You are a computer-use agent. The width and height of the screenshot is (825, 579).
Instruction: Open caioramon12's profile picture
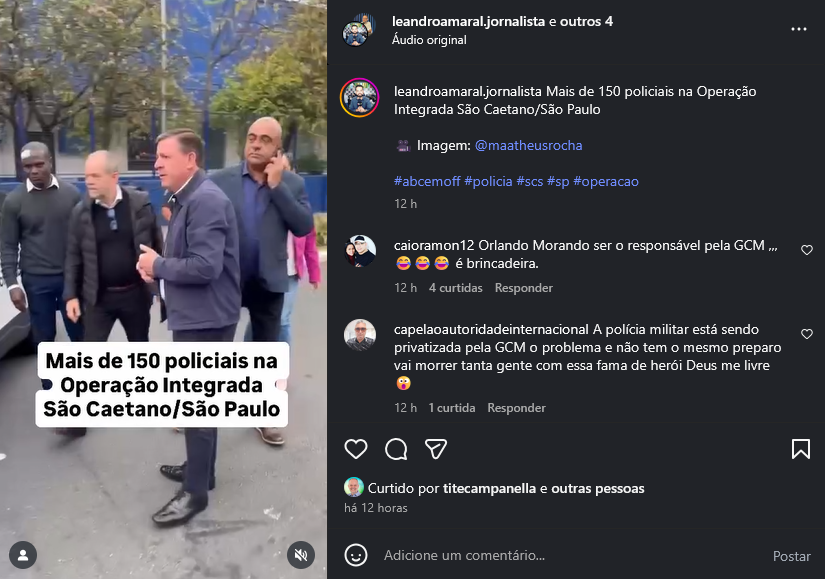pos(360,251)
